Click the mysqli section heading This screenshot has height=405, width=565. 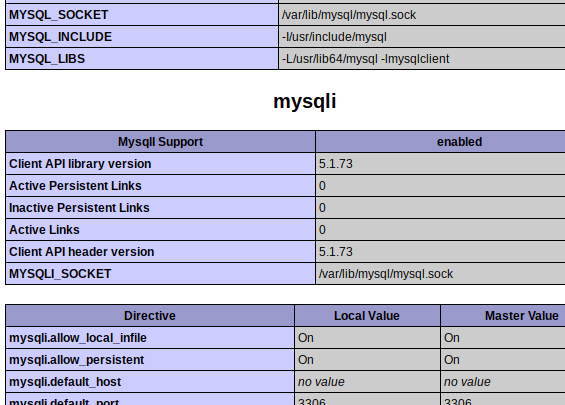pos(304,101)
